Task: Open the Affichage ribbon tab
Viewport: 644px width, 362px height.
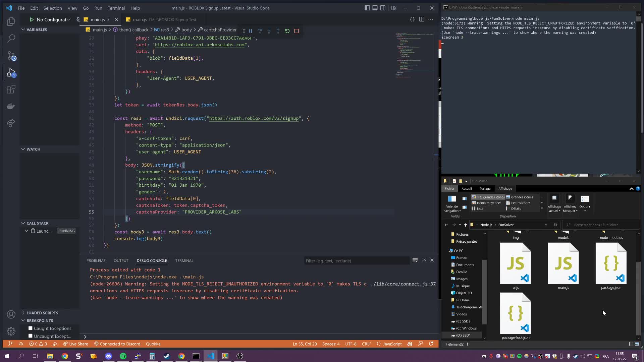Action: (x=505, y=189)
